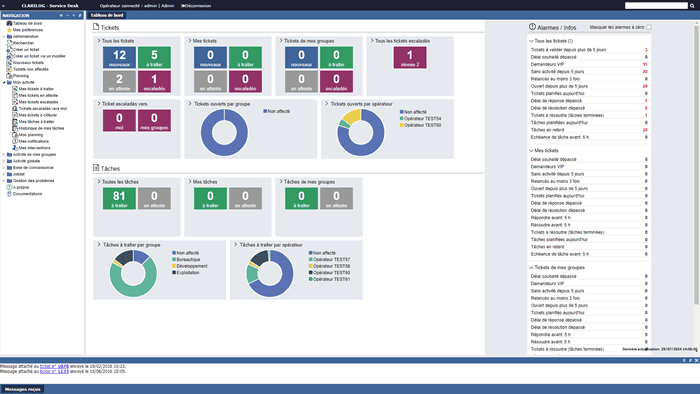Open Messages reçus tab at bottom
The width and height of the screenshot is (700, 394).
[x=22, y=389]
